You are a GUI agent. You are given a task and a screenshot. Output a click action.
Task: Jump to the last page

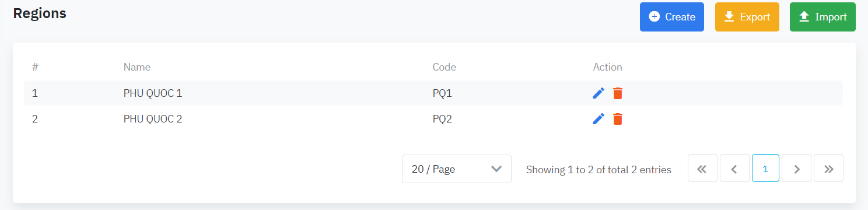(x=828, y=169)
